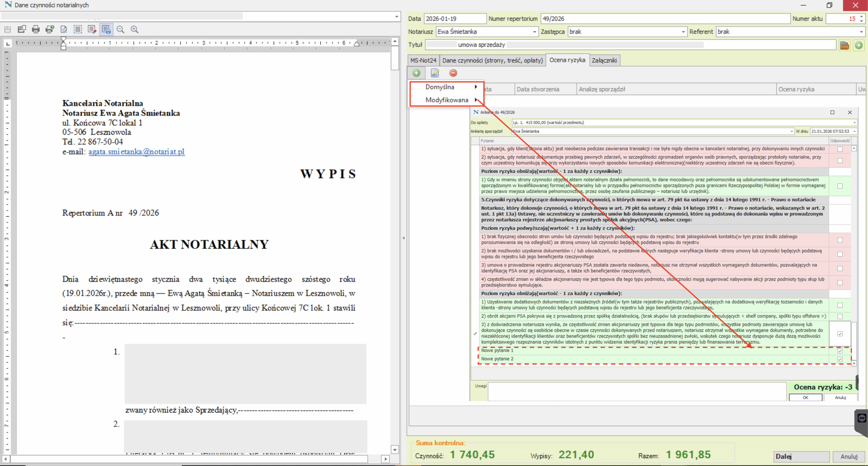Click the zoom in magnifier icon

click(x=135, y=30)
